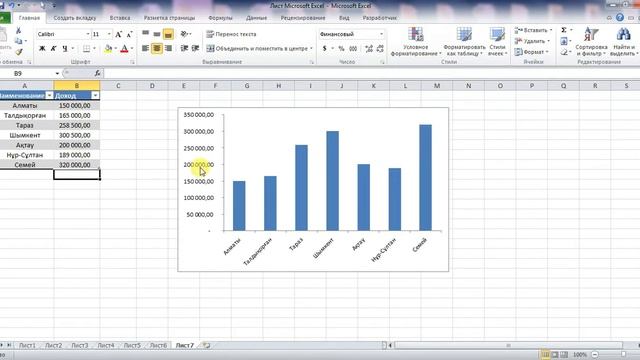Click the AutoSum sigma icon
This screenshot has height=360, width=640.
[564, 30]
